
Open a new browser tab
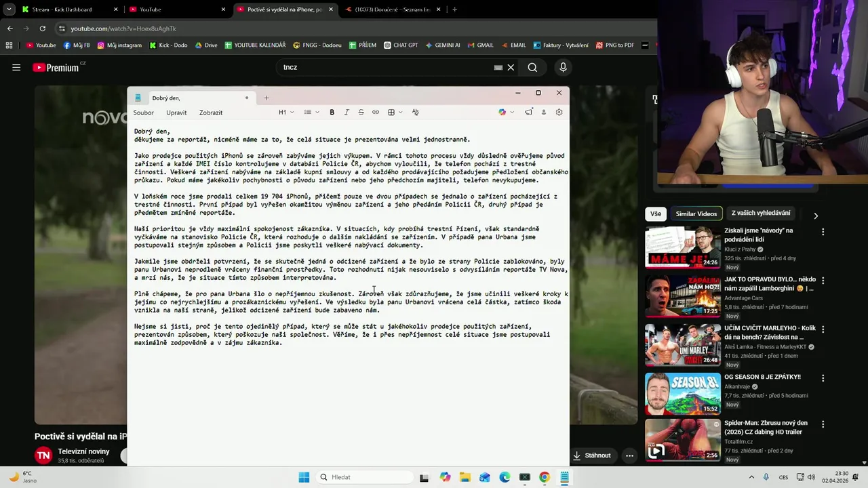pyautogui.click(x=454, y=9)
